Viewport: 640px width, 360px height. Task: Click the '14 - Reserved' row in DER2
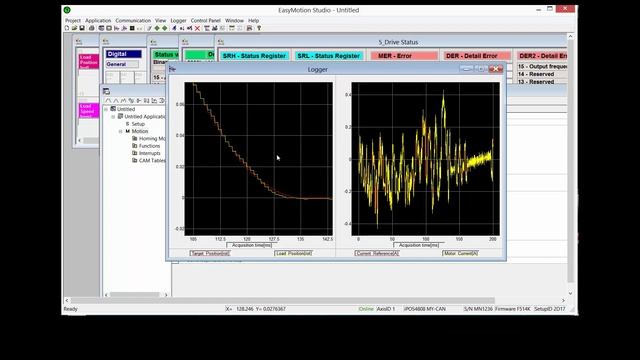(x=542, y=74)
